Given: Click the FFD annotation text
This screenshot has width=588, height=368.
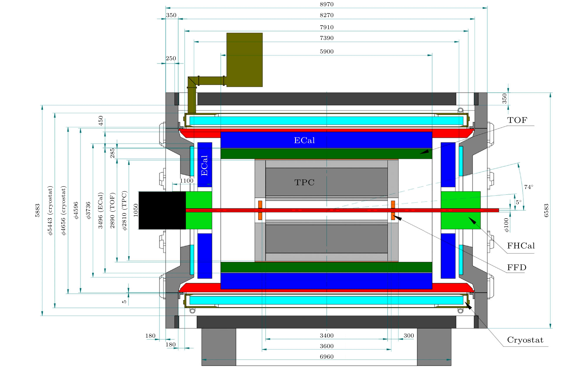Looking at the screenshot, I should [517, 268].
